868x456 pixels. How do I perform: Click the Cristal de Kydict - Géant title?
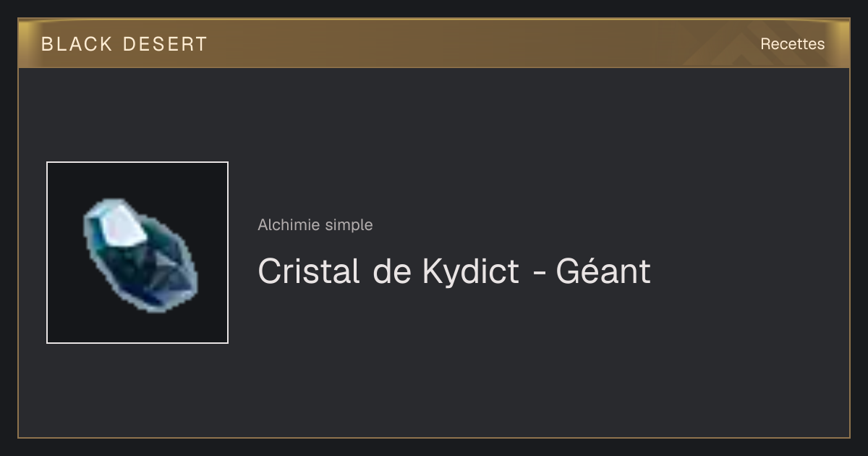tap(454, 271)
